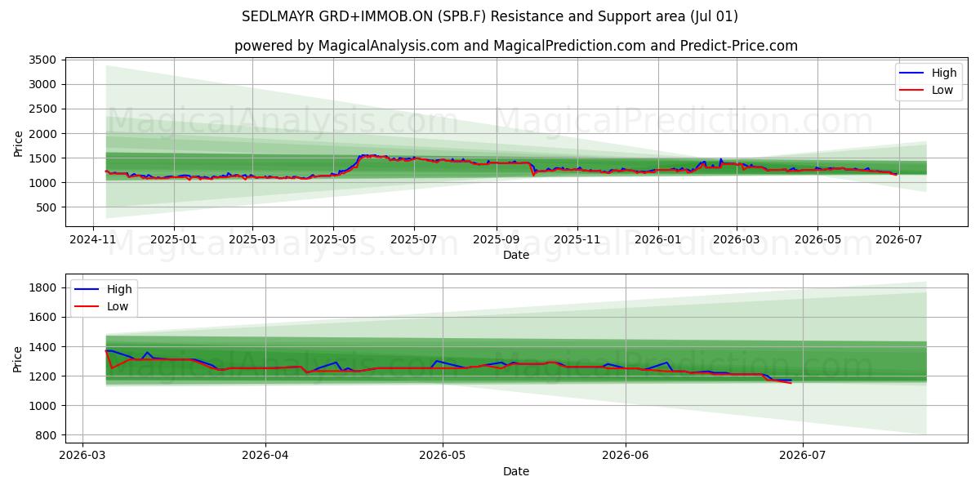
Task: Click the 2026-03 tick label in top chart
Action: click(737, 238)
